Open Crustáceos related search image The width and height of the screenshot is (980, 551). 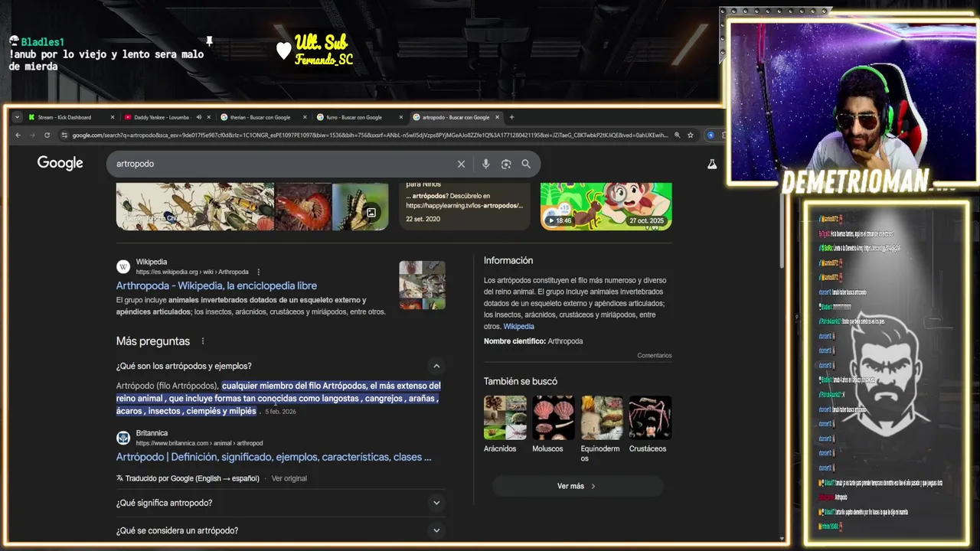(650, 418)
